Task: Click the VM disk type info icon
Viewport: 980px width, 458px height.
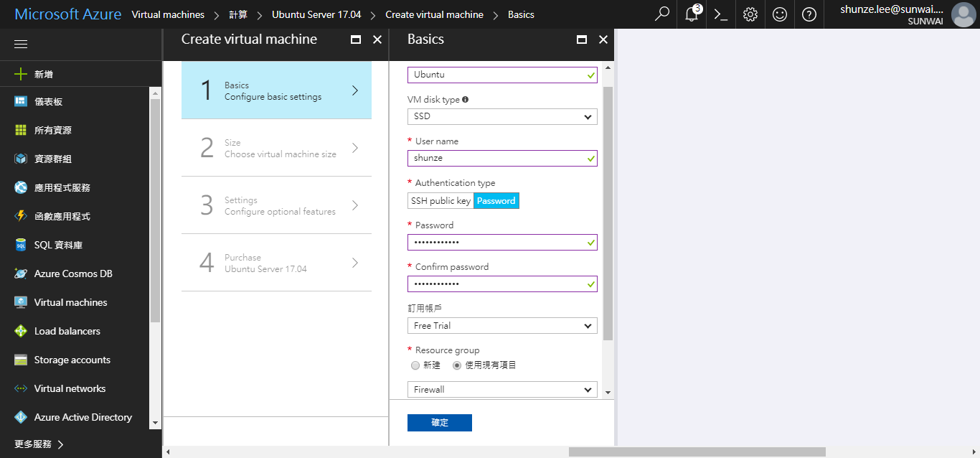Action: (466, 100)
